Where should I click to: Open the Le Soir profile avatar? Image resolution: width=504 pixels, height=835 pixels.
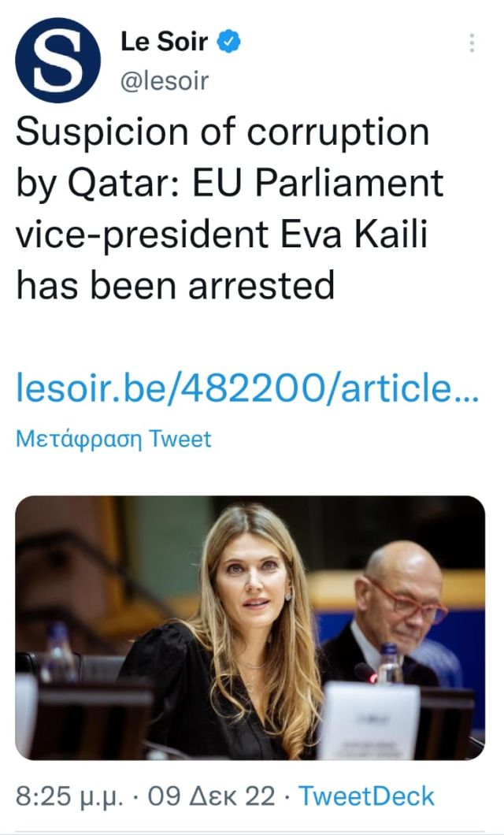click(57, 60)
